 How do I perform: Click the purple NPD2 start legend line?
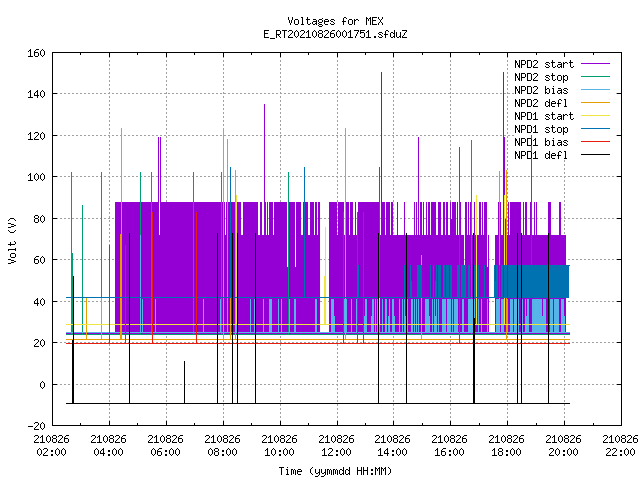tap(596, 64)
